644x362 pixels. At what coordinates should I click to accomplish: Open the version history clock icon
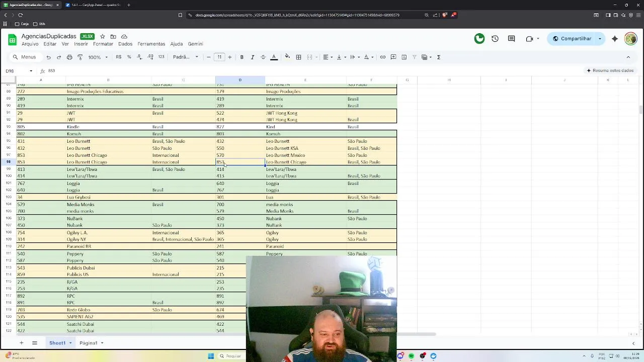495,39
